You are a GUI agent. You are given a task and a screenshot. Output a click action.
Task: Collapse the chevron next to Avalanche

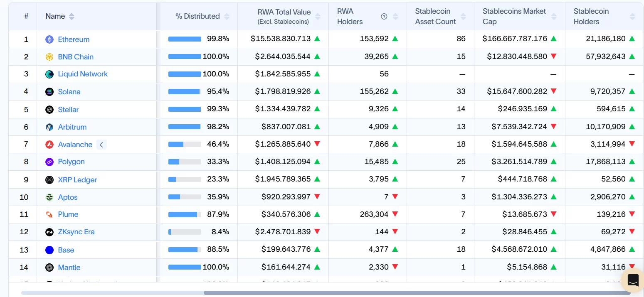[101, 145]
